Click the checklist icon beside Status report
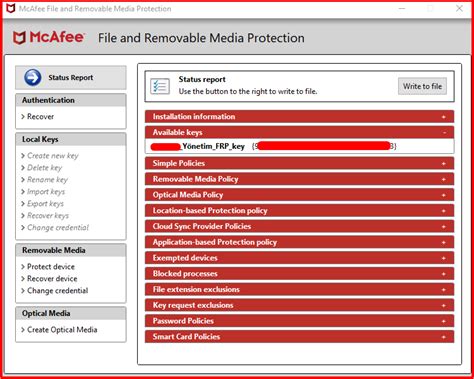Image resolution: width=474 pixels, height=379 pixels. (160, 86)
